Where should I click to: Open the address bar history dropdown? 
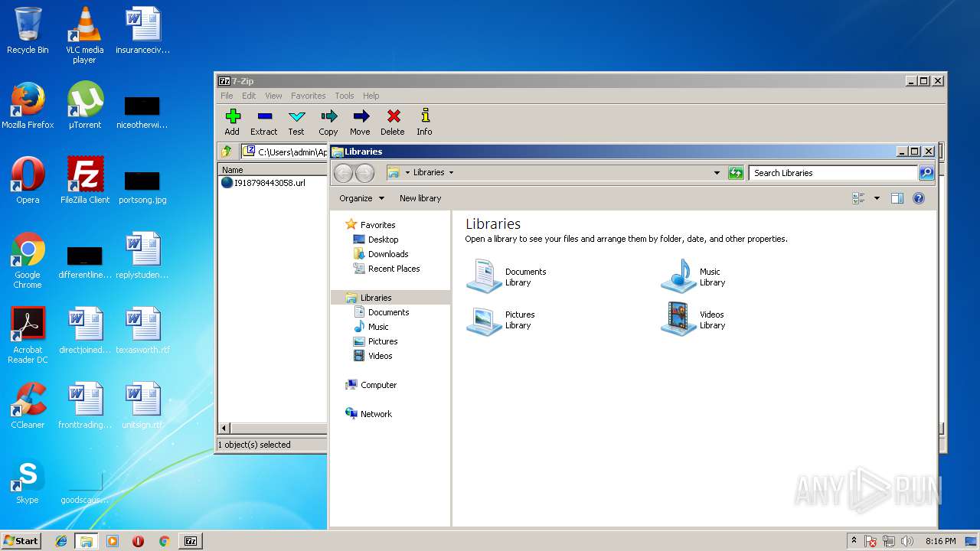pos(717,173)
